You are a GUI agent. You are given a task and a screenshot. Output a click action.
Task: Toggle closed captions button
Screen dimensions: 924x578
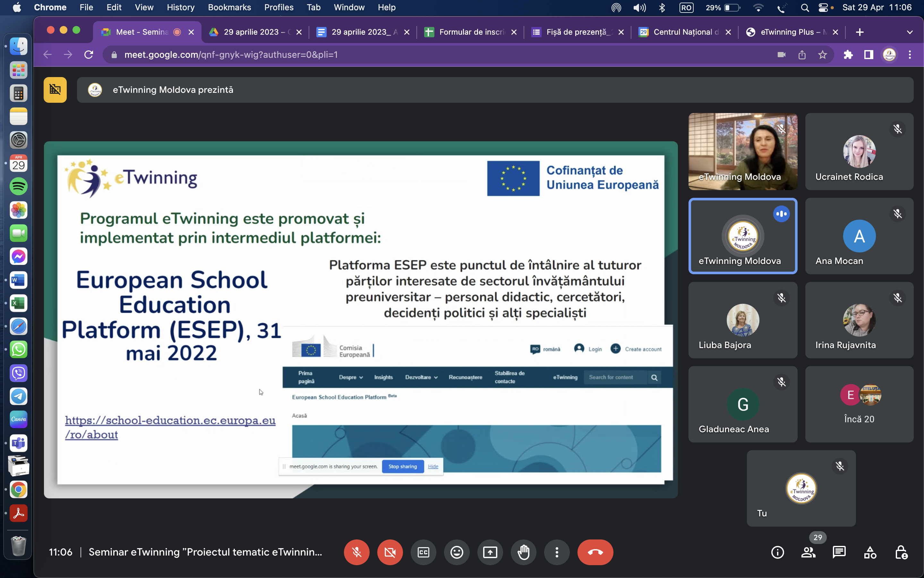[x=423, y=552]
